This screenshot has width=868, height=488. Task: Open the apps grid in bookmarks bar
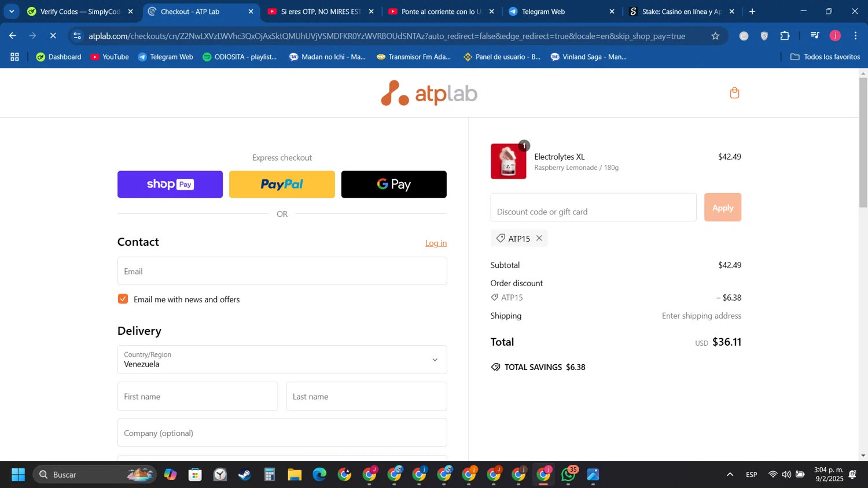15,57
